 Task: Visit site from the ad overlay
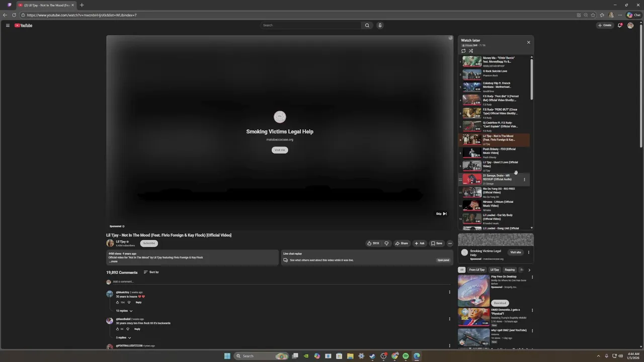pyautogui.click(x=280, y=150)
